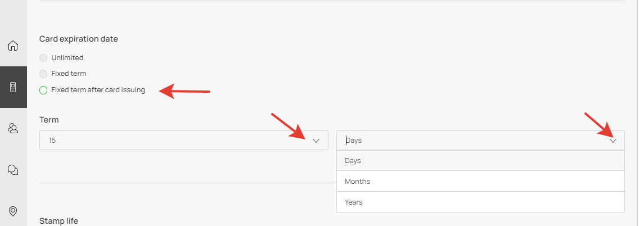The height and width of the screenshot is (226, 644).
Task: Expand the term number dropdown chevron
Action: (316, 141)
